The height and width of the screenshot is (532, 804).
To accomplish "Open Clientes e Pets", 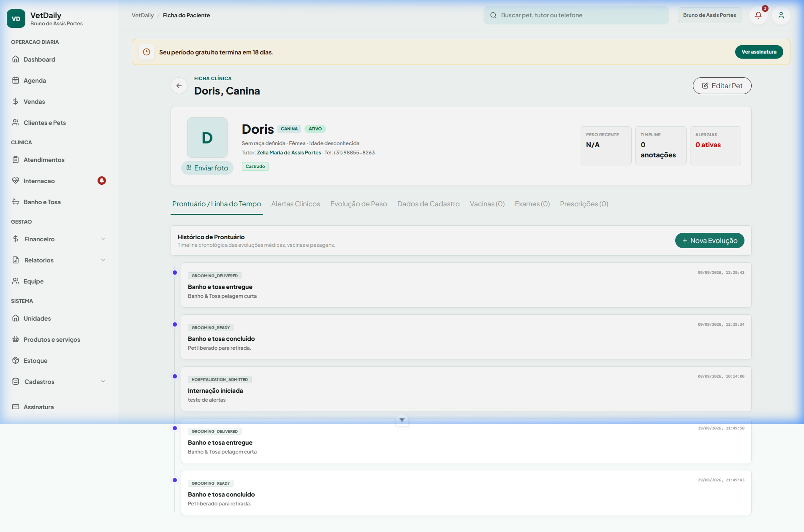I will tap(59, 123).
